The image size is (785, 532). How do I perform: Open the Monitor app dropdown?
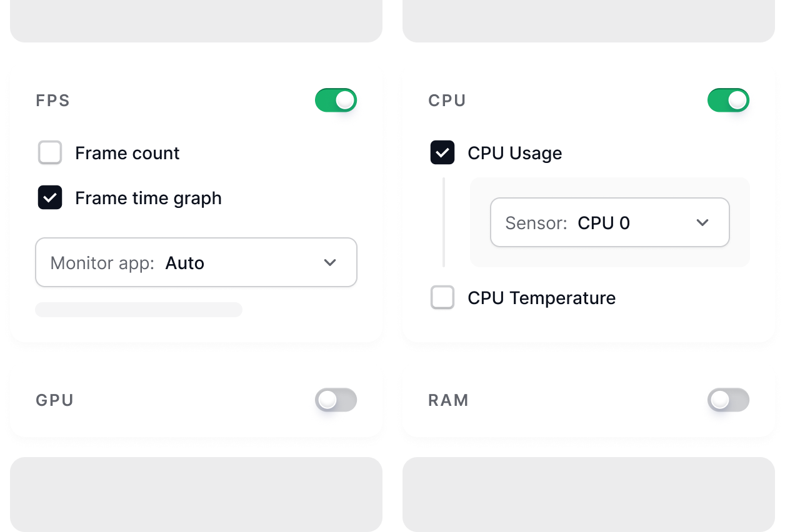pyautogui.click(x=196, y=262)
